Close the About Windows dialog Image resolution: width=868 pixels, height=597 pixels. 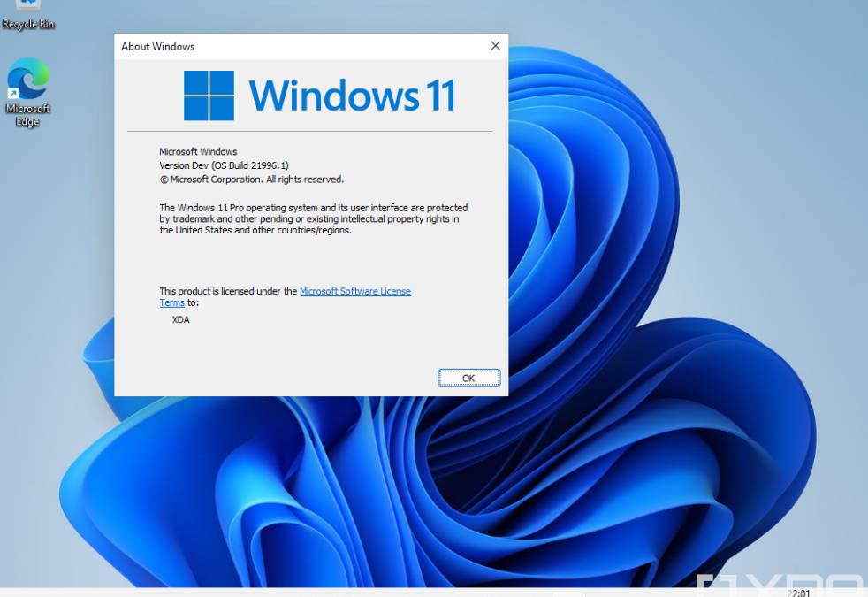click(496, 46)
